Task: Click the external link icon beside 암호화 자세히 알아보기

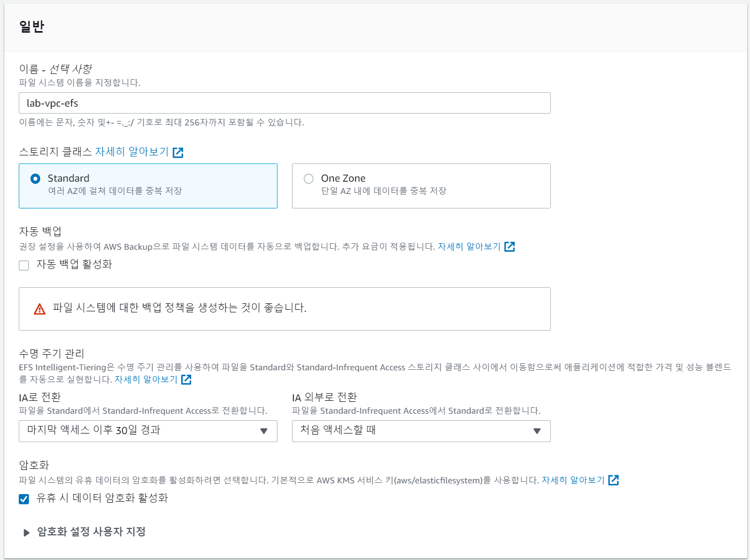Action: 614,480
